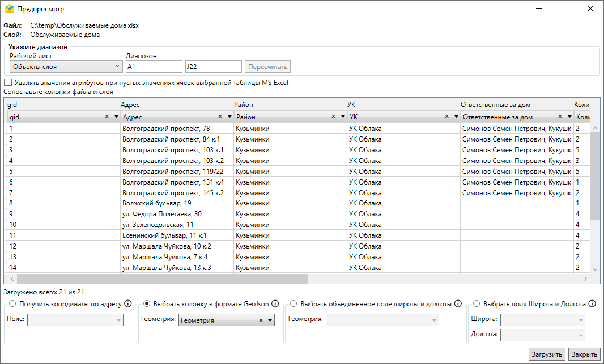Screen dimensions: 604x364
Task: Choose the combined latitude and longitude field option
Action: coord(294,304)
